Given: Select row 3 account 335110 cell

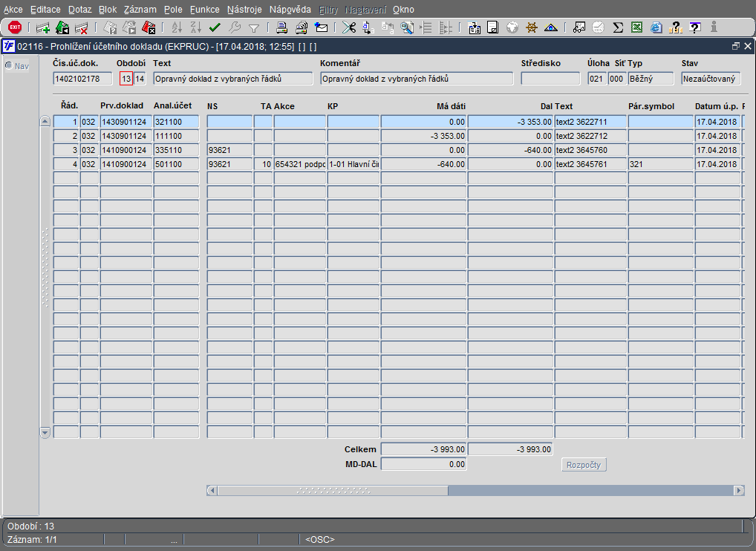Looking at the screenshot, I should (176, 150).
